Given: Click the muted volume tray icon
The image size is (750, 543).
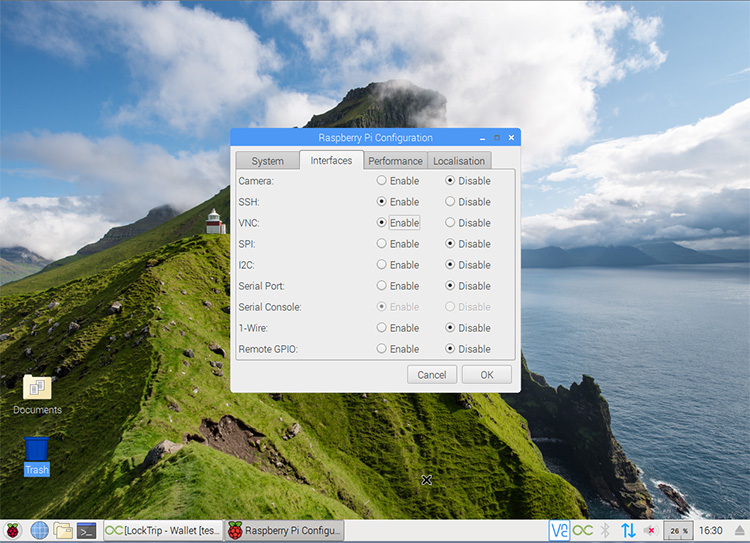Looking at the screenshot, I should pyautogui.click(x=651, y=530).
